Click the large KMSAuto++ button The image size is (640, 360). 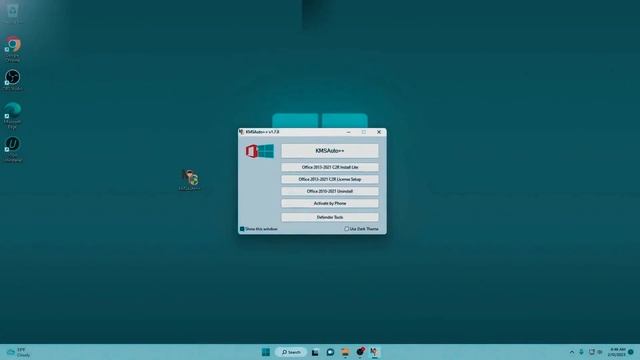tap(330, 151)
